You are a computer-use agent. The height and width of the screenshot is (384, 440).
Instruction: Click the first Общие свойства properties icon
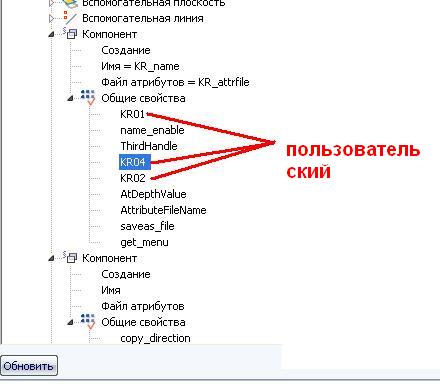[x=88, y=97]
